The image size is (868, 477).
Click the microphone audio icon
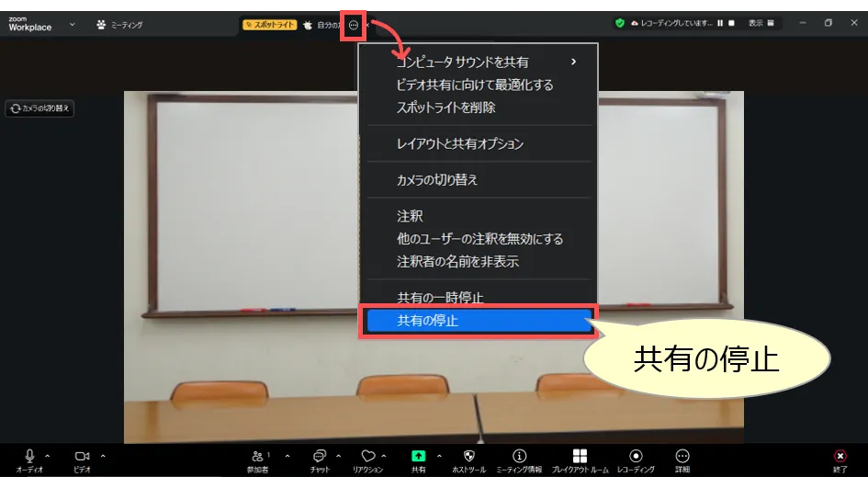coord(29,456)
